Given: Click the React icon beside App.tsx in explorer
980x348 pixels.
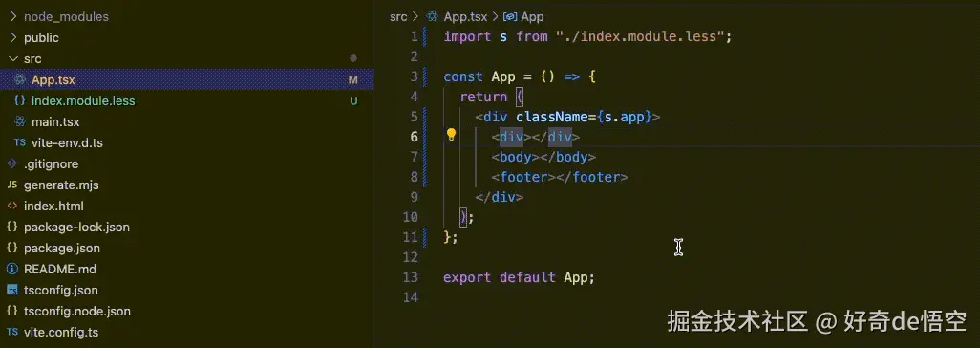Looking at the screenshot, I should coord(20,79).
